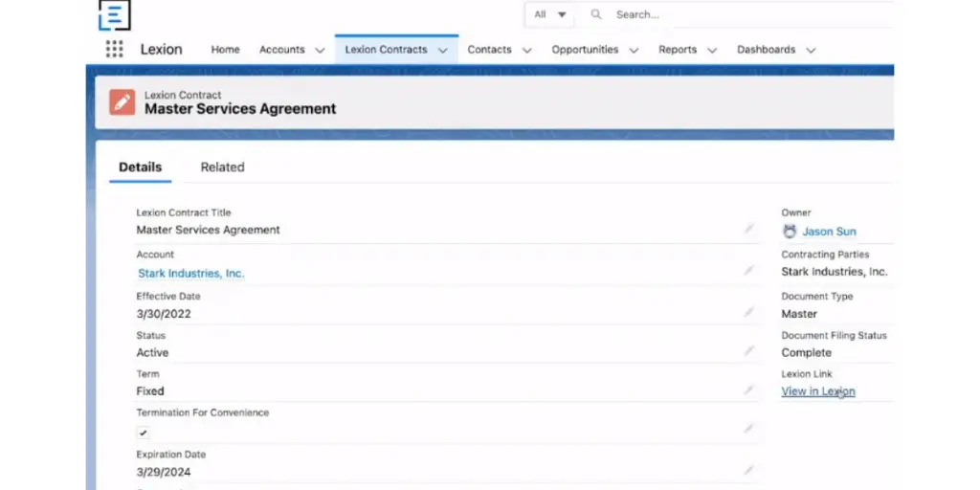Expand the Opportunities tab chevron

click(634, 51)
